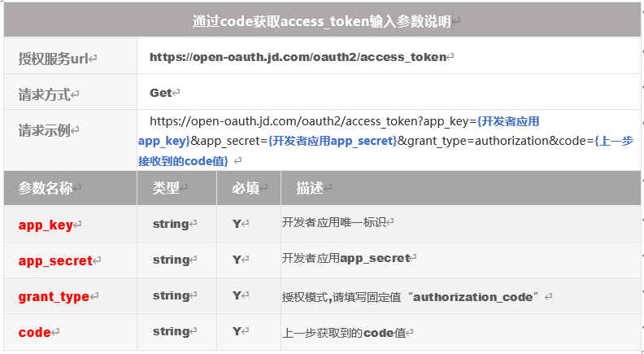The height and width of the screenshot is (354, 644).
Task: Click the 描述 column header
Action: pos(310,188)
